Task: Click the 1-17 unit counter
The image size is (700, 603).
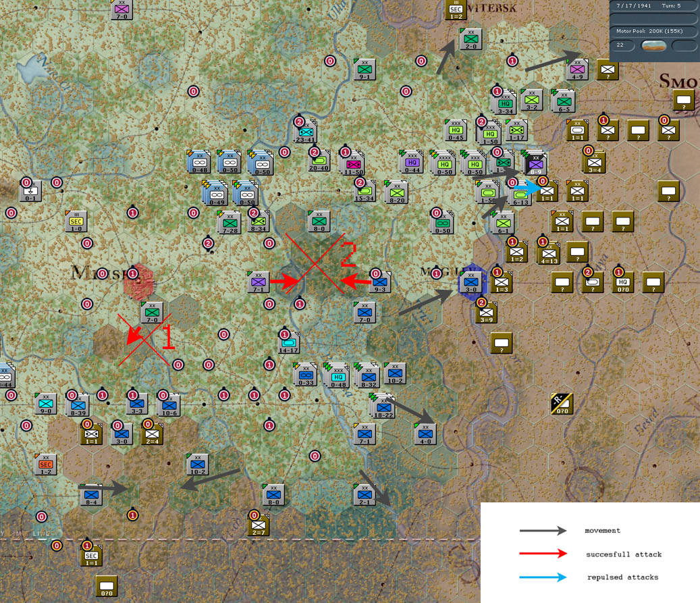Action: tap(516, 130)
